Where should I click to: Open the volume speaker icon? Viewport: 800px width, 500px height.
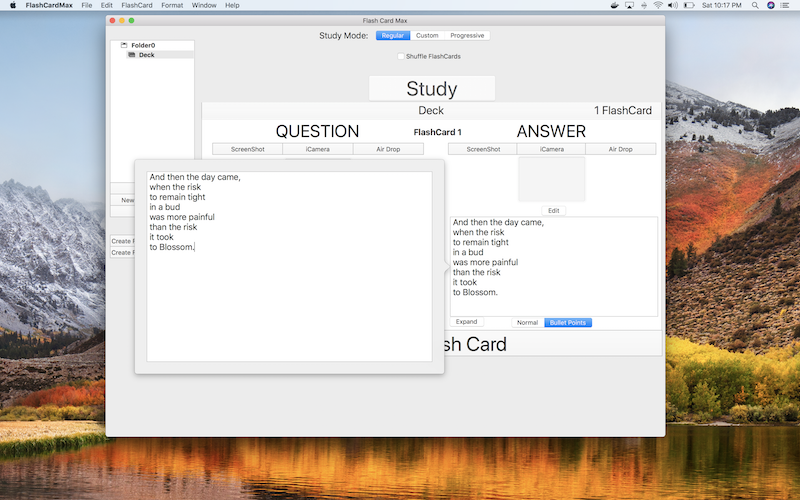(673, 5)
